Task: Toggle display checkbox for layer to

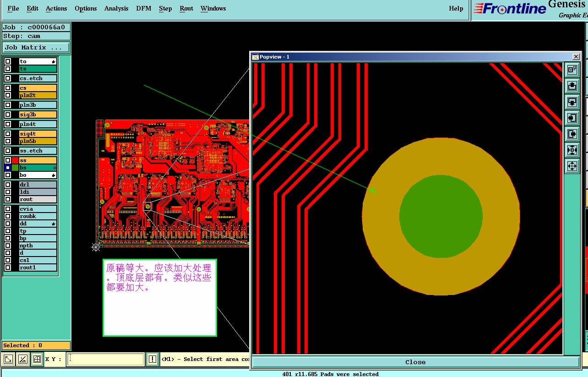Action: click(8, 61)
